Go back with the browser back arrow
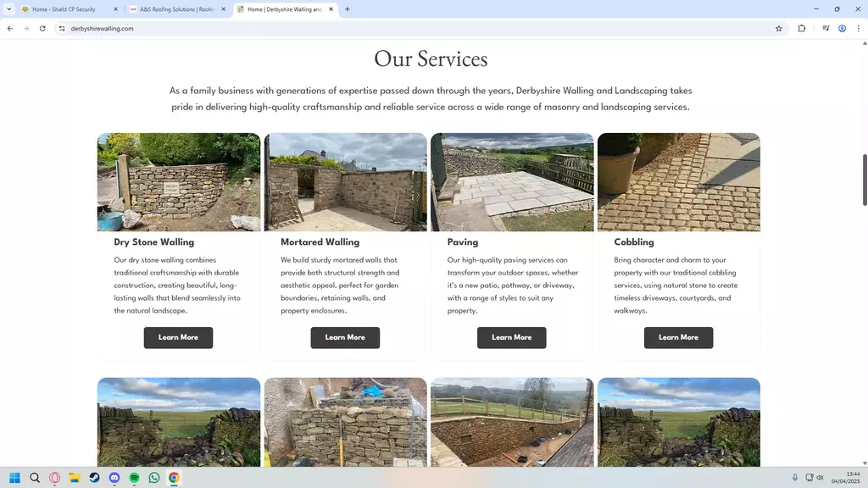868x488 pixels. [x=10, y=28]
